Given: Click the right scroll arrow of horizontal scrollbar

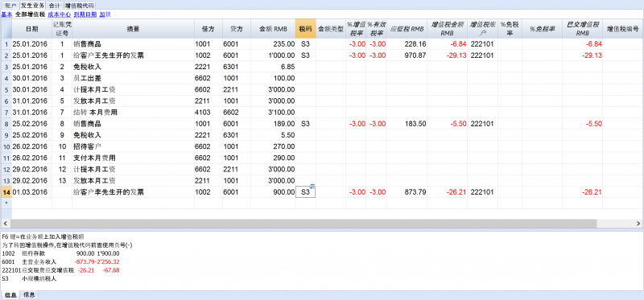Looking at the screenshot, I should point(639,223).
